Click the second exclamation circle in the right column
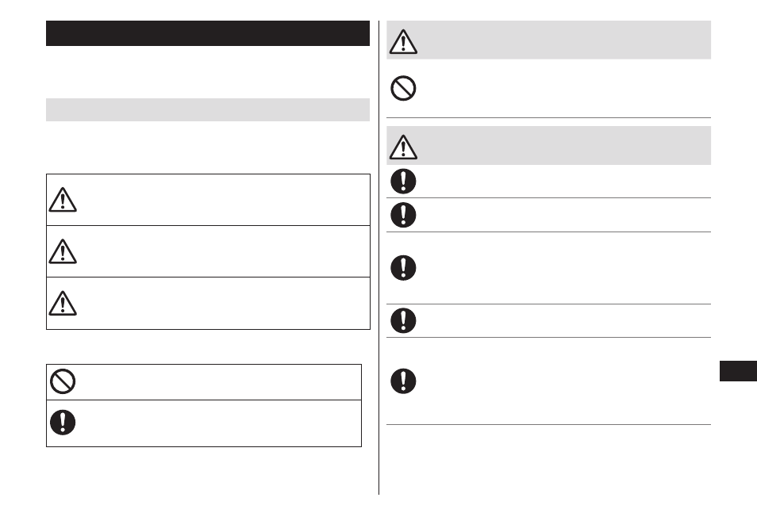757x532 pixels. (403, 215)
